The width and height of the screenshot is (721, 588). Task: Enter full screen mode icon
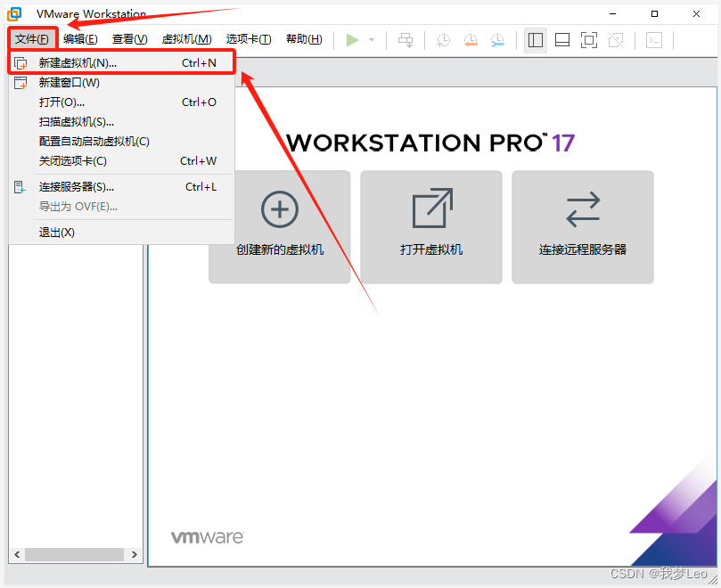589,40
